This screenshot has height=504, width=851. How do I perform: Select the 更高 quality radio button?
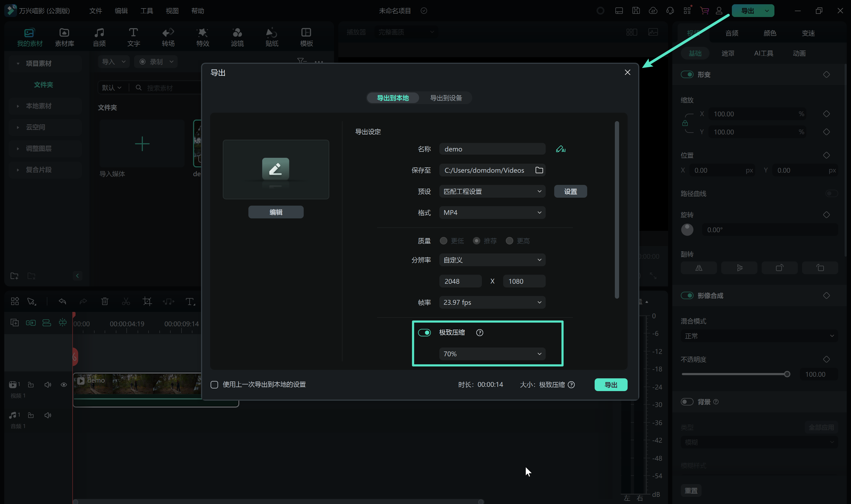coord(509,241)
